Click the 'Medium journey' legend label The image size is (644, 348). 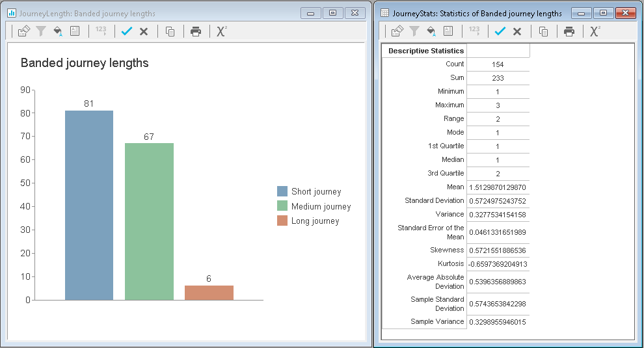click(321, 206)
